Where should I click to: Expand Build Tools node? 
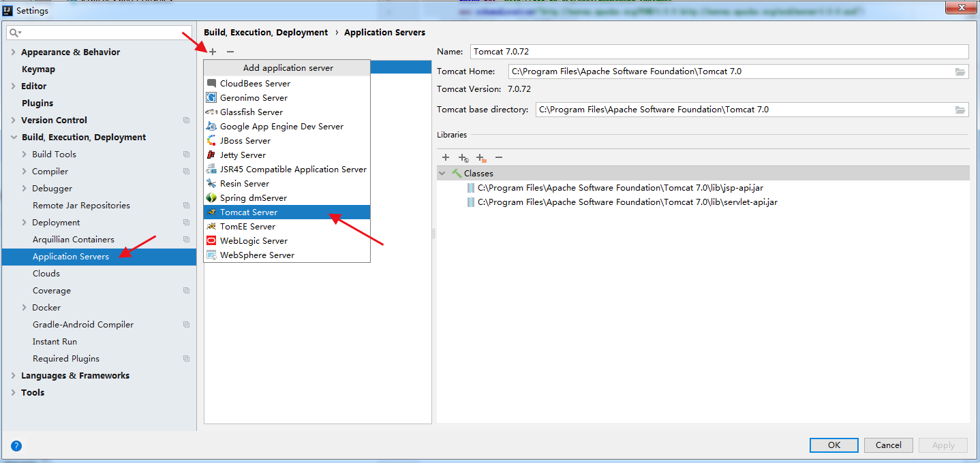click(25, 154)
